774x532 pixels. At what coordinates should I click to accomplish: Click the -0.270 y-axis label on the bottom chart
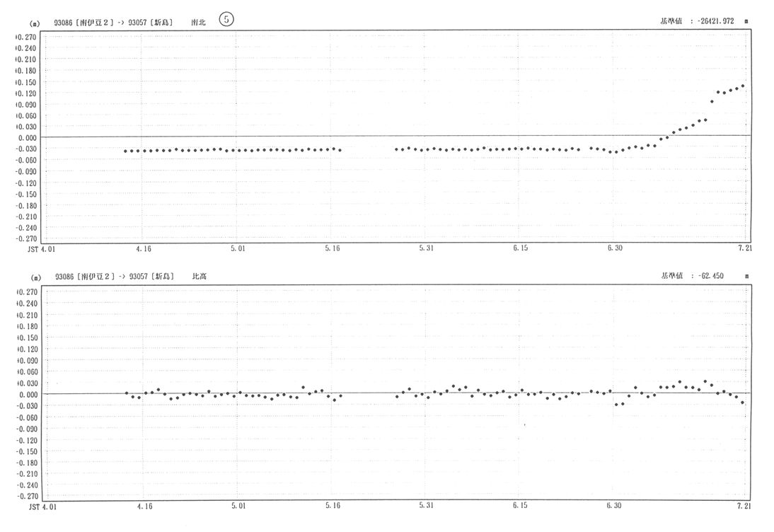pos(27,497)
